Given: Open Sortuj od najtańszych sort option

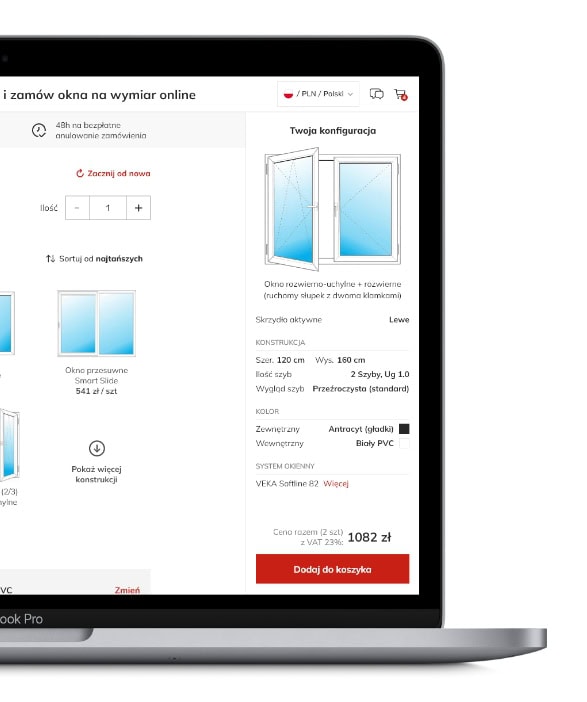Looking at the screenshot, I should click(101, 259).
